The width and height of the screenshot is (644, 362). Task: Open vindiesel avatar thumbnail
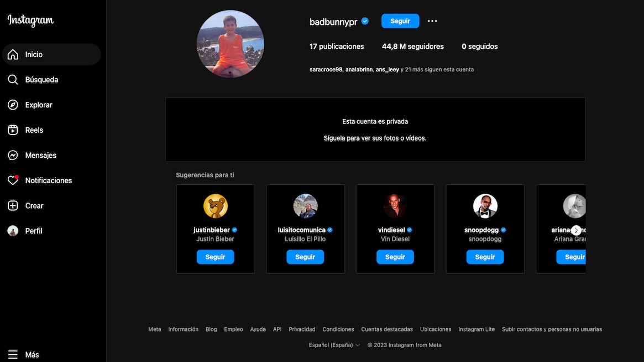(x=395, y=206)
